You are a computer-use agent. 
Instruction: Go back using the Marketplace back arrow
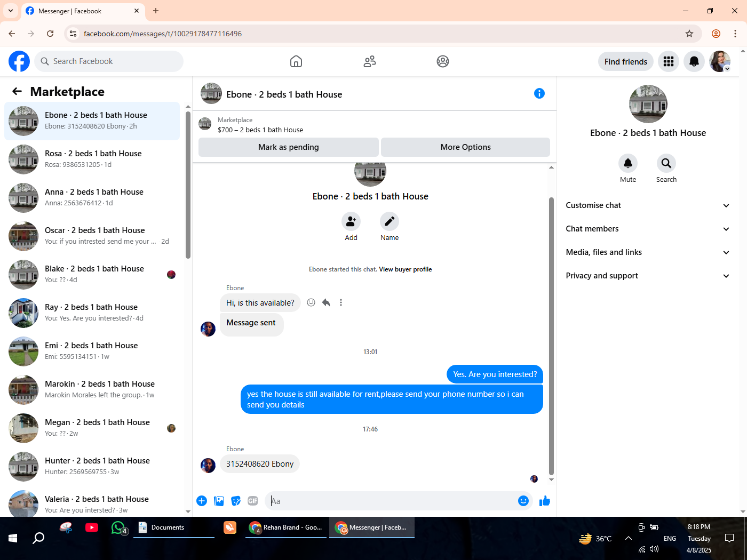[x=17, y=91]
